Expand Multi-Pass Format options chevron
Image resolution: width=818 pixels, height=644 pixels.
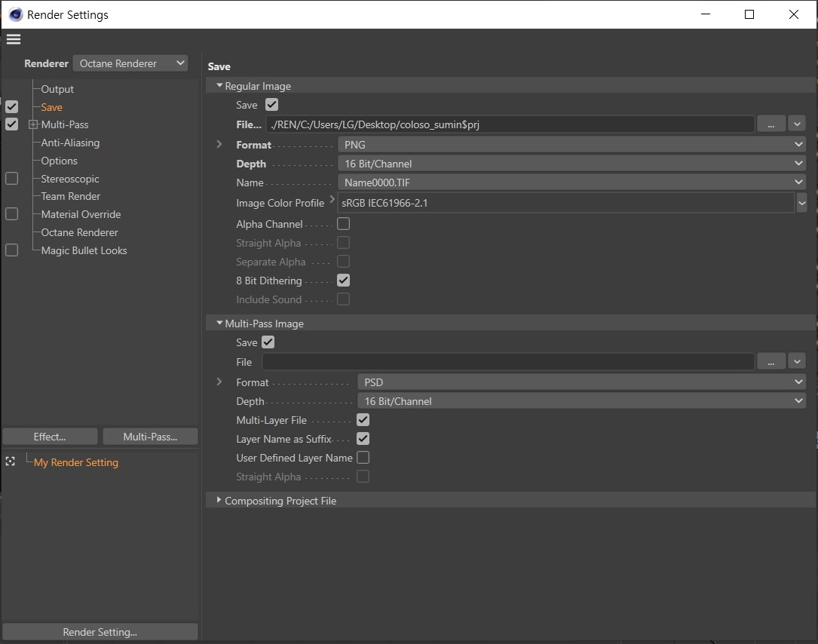[219, 382]
